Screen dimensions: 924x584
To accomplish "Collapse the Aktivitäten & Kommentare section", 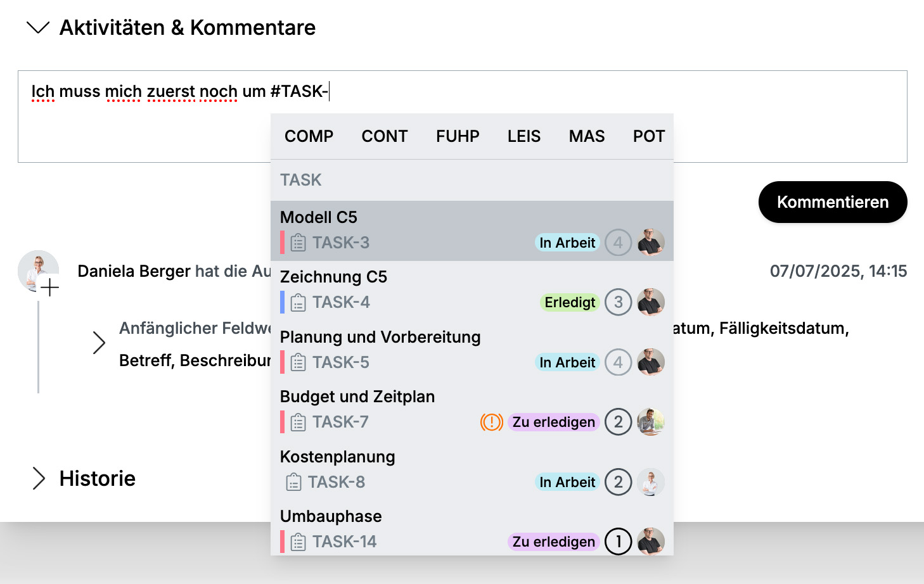I will 39,28.
